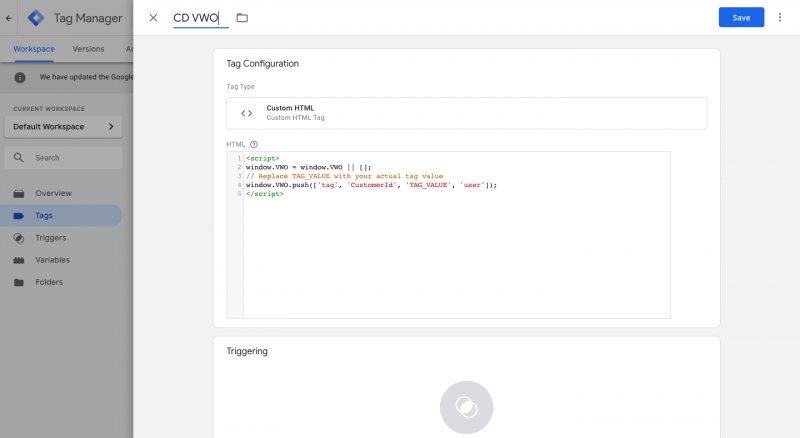The image size is (800, 438).
Task: Click line number 1 in the code editor
Action: 239,158
